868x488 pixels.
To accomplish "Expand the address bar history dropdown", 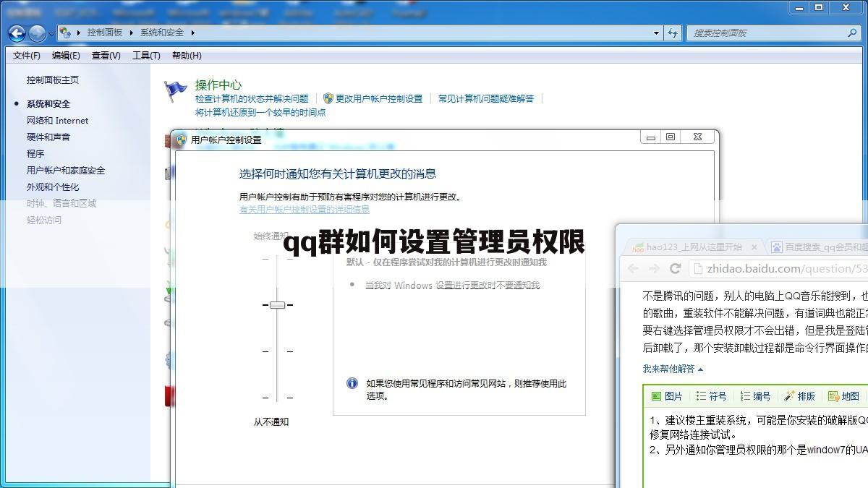I will pos(656,33).
